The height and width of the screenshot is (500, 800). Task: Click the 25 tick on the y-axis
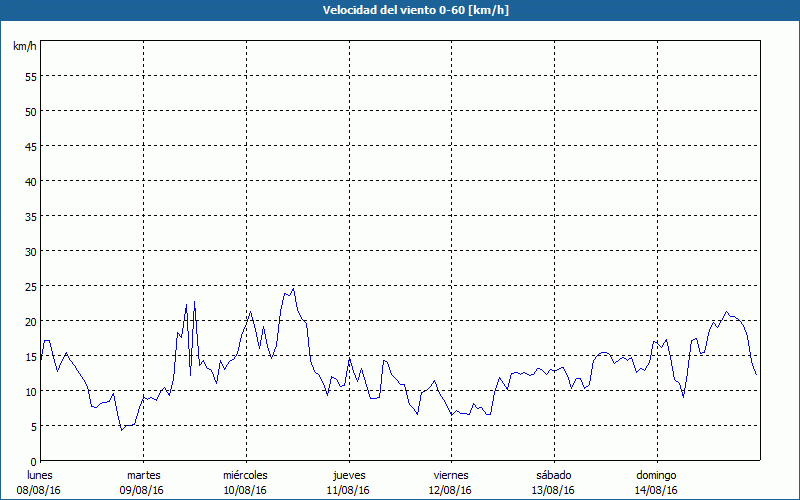[30, 286]
